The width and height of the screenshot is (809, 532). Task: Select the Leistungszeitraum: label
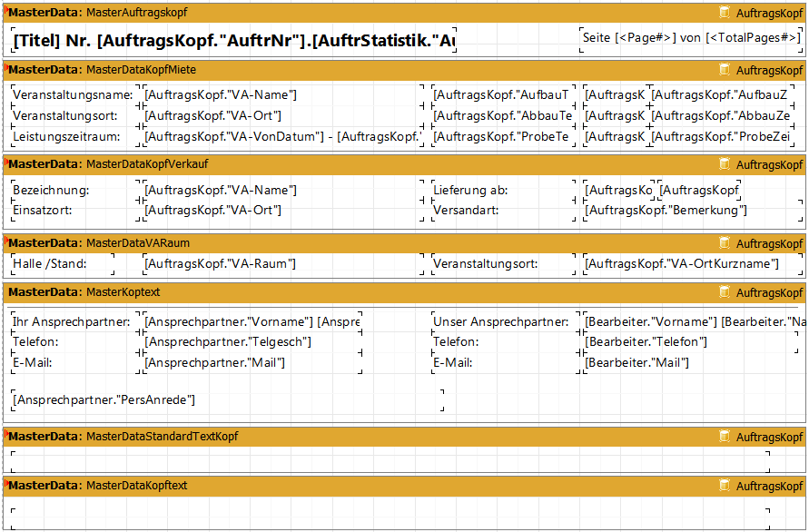pos(75,137)
